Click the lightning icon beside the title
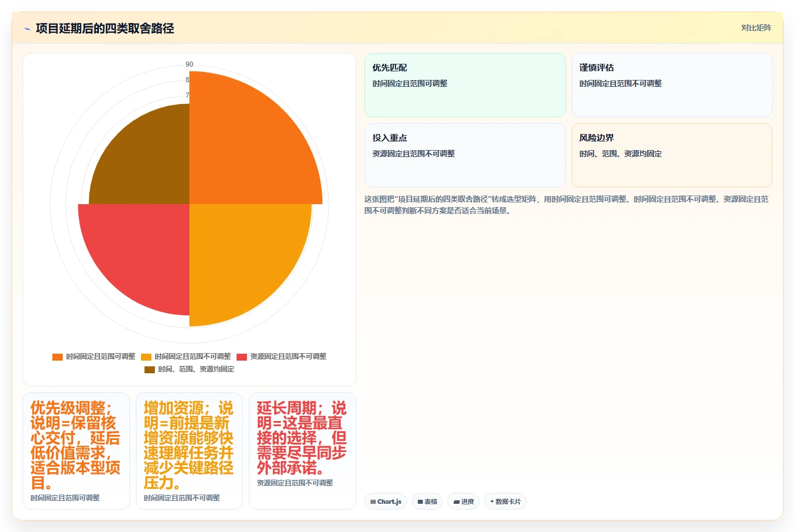795x532 pixels. point(27,29)
